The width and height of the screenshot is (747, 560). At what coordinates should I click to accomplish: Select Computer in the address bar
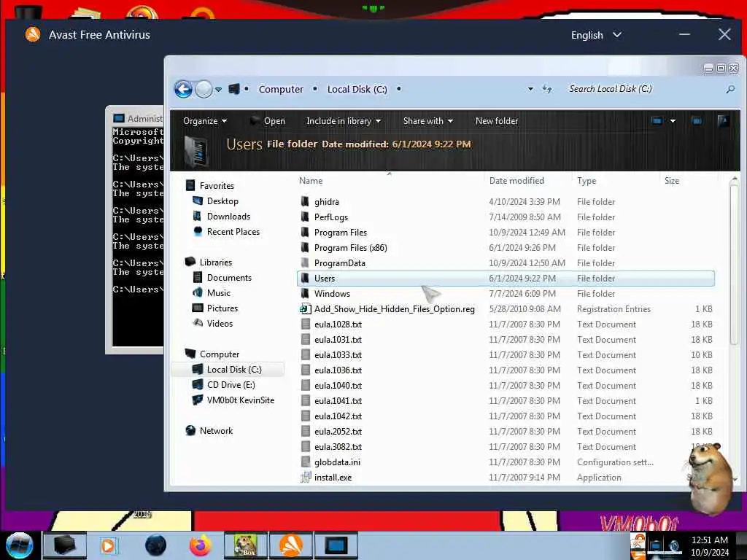pyautogui.click(x=281, y=89)
